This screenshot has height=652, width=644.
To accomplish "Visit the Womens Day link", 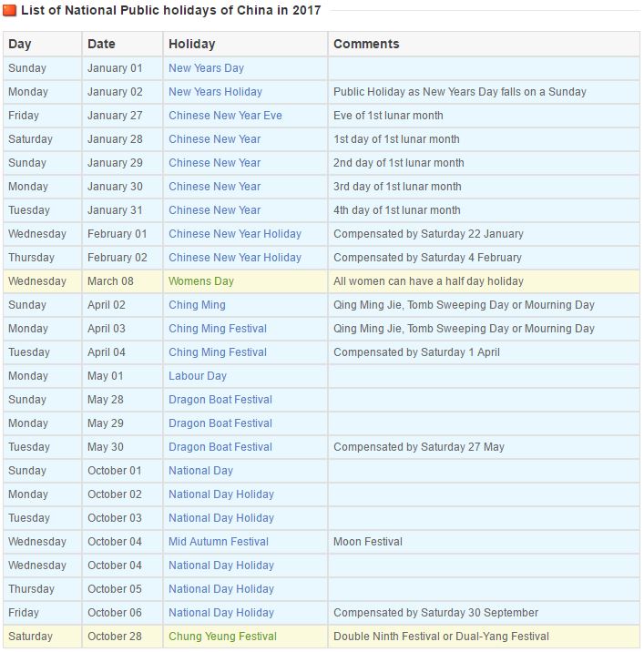I will [x=201, y=281].
